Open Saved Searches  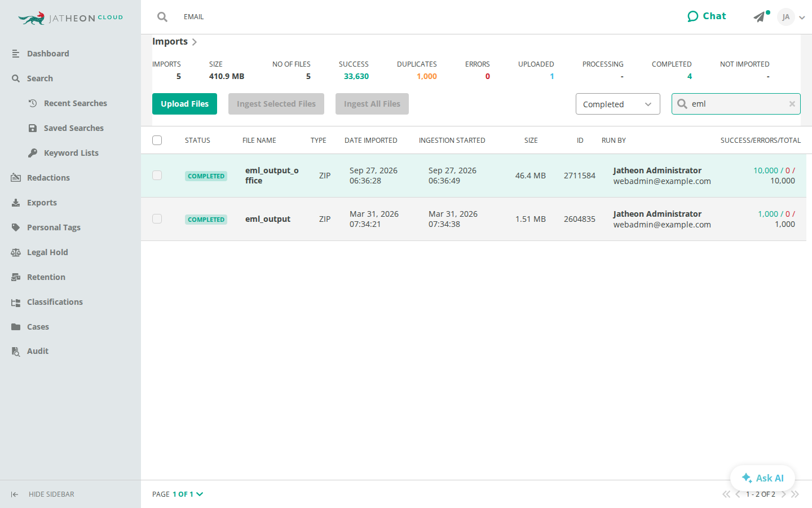[73, 128]
